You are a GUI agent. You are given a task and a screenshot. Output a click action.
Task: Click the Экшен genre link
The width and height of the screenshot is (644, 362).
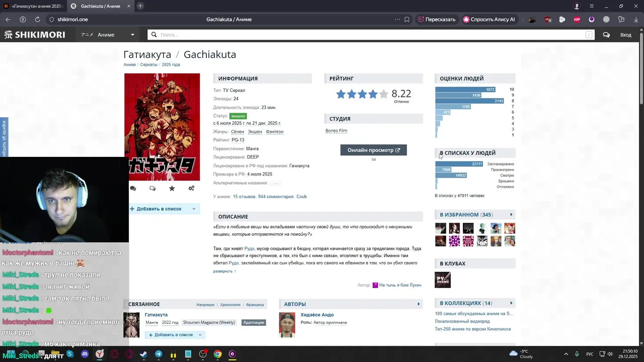(x=255, y=132)
